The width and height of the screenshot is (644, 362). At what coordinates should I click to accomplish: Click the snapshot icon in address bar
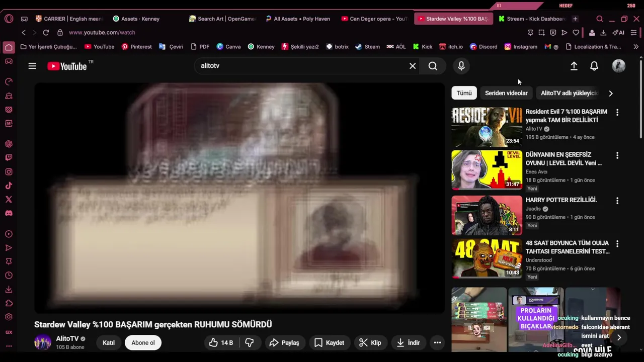pos(541,32)
